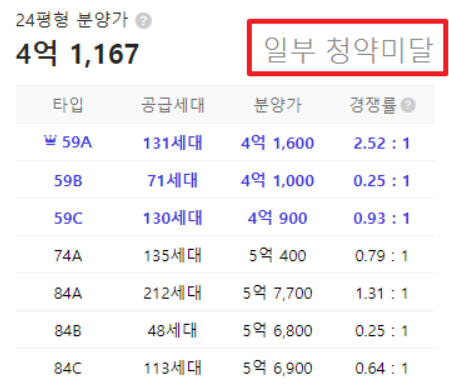Click the 2.52 : 1 competition rate
Screen dimensions: 449x389
[x=381, y=144]
